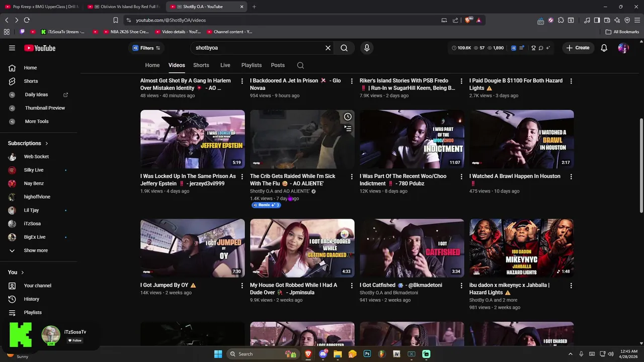Open the account avatar menu

623,48
